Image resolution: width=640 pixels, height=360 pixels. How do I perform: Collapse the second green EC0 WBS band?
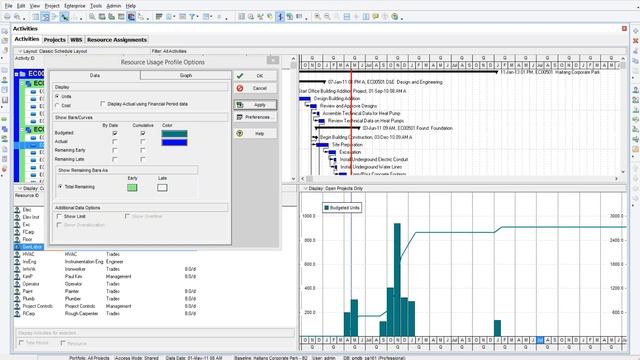coord(23,129)
